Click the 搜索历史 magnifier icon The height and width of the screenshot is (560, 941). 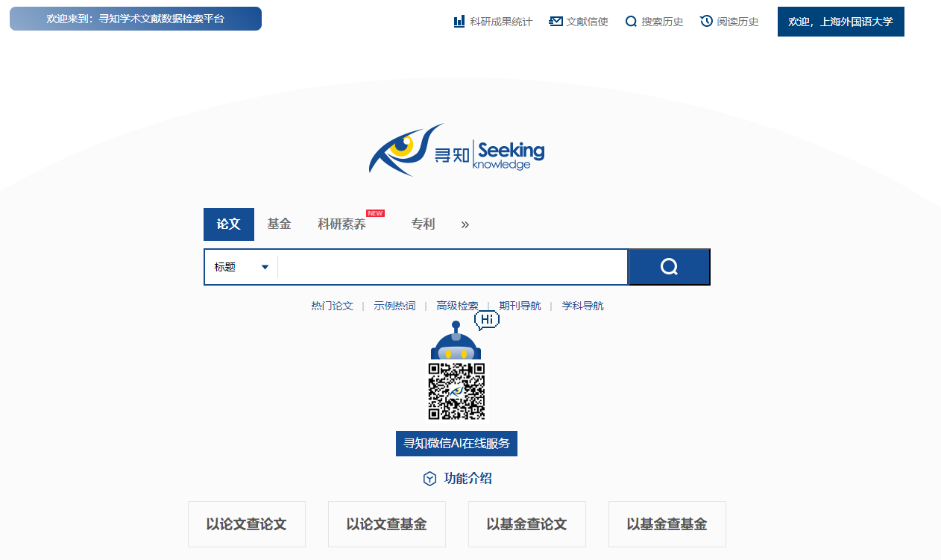(x=631, y=22)
